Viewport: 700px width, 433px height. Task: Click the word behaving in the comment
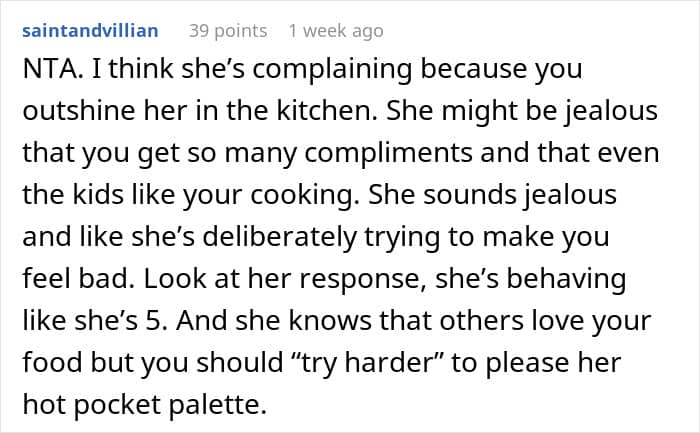(x=566, y=279)
